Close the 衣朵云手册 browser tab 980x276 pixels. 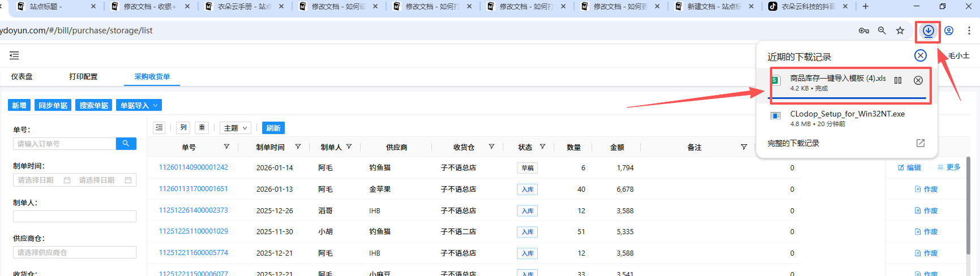click(x=281, y=7)
